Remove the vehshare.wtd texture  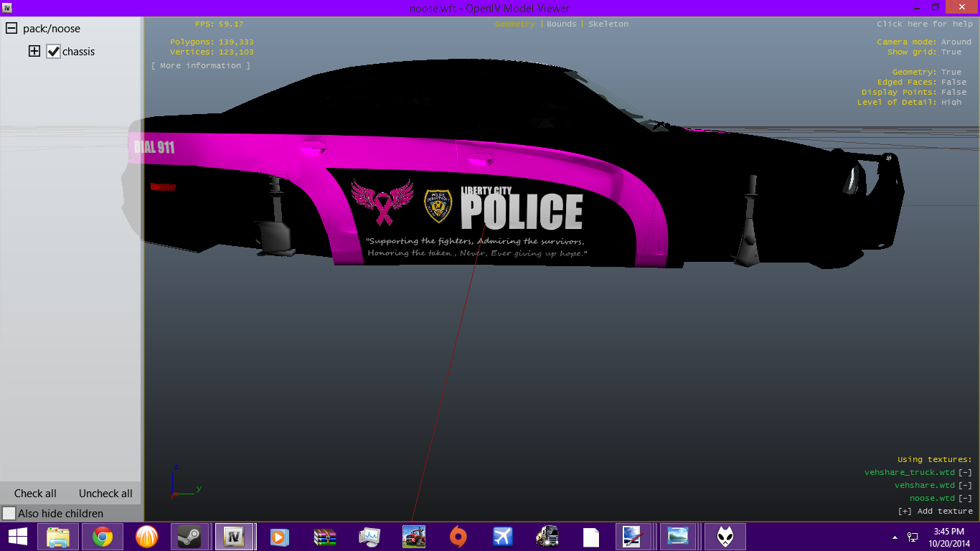pos(966,486)
